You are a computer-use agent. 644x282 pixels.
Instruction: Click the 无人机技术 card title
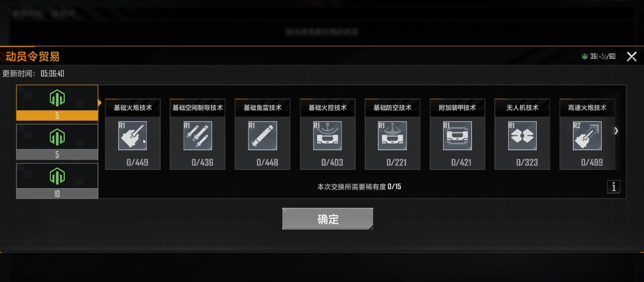point(522,108)
